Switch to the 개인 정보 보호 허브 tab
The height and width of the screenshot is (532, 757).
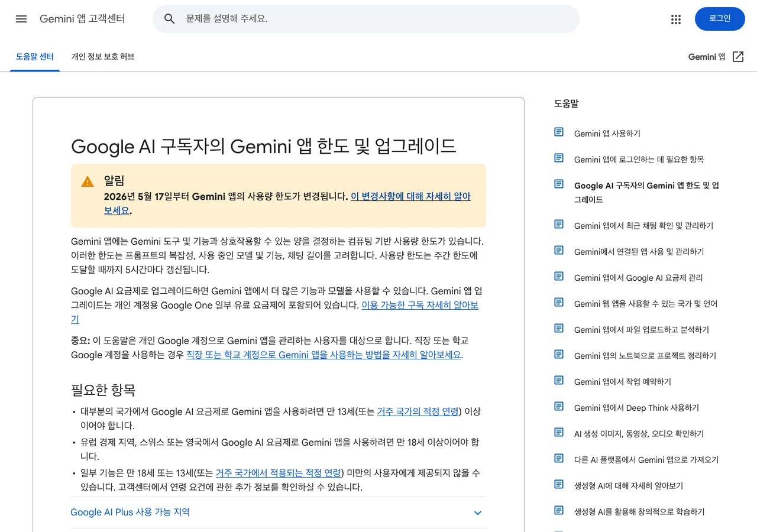tap(103, 57)
